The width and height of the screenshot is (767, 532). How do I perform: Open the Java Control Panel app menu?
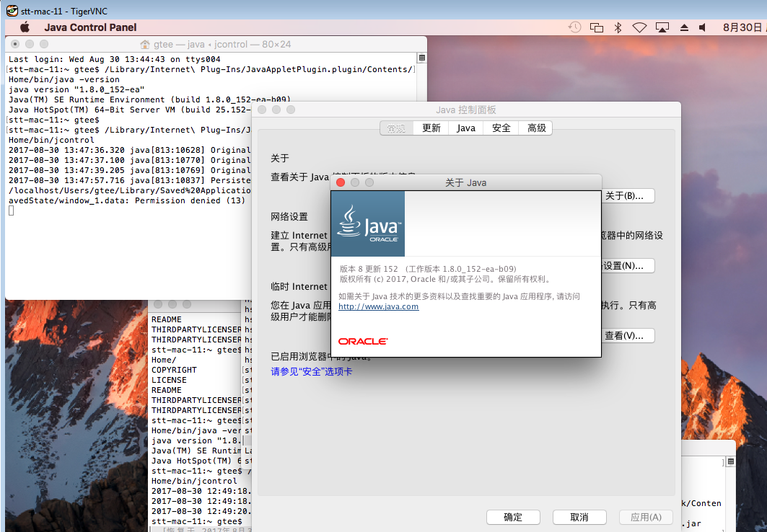[x=90, y=27]
